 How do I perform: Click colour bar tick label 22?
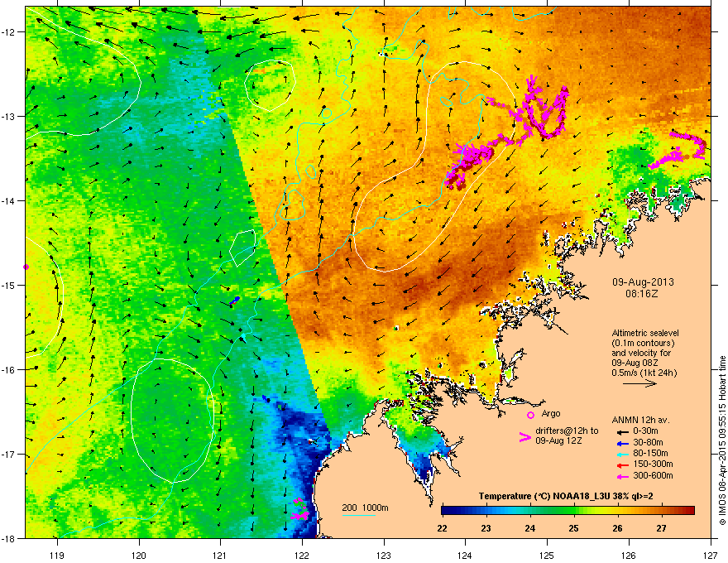click(442, 528)
